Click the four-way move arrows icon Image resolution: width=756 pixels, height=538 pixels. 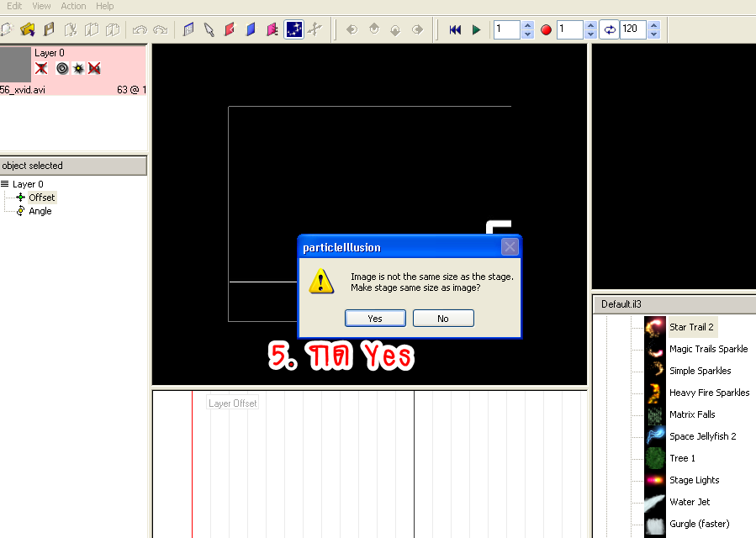tap(315, 29)
